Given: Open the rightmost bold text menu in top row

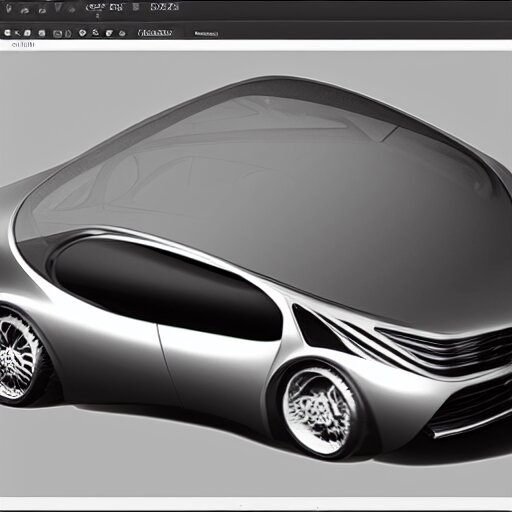Looking at the screenshot, I should click(165, 7).
